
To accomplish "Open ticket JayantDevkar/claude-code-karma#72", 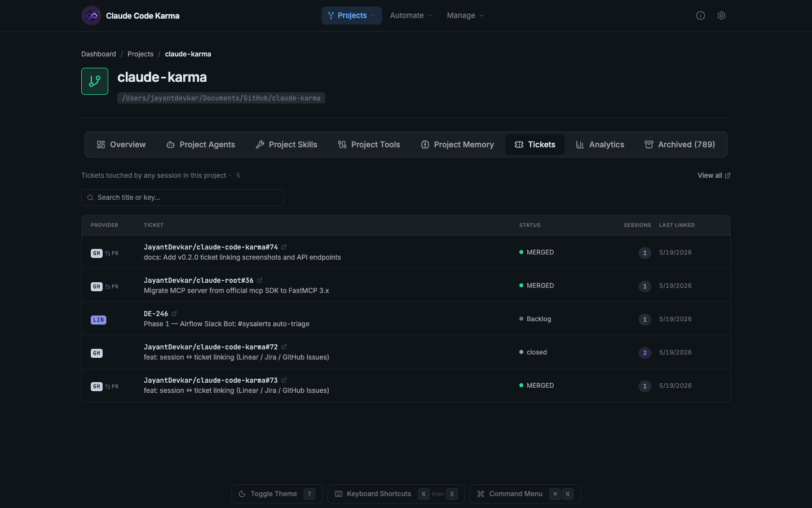I will click(x=211, y=347).
